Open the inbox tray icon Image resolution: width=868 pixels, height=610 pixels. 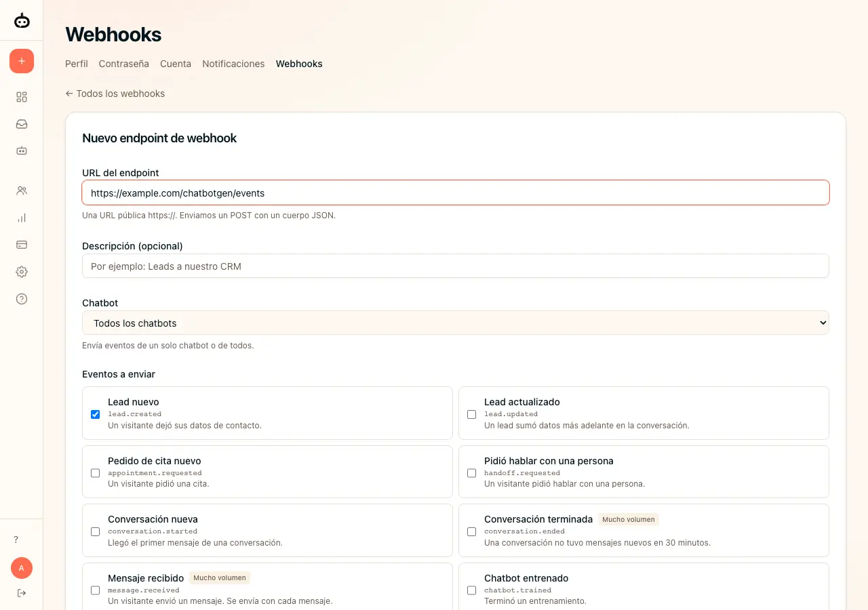[x=22, y=124]
